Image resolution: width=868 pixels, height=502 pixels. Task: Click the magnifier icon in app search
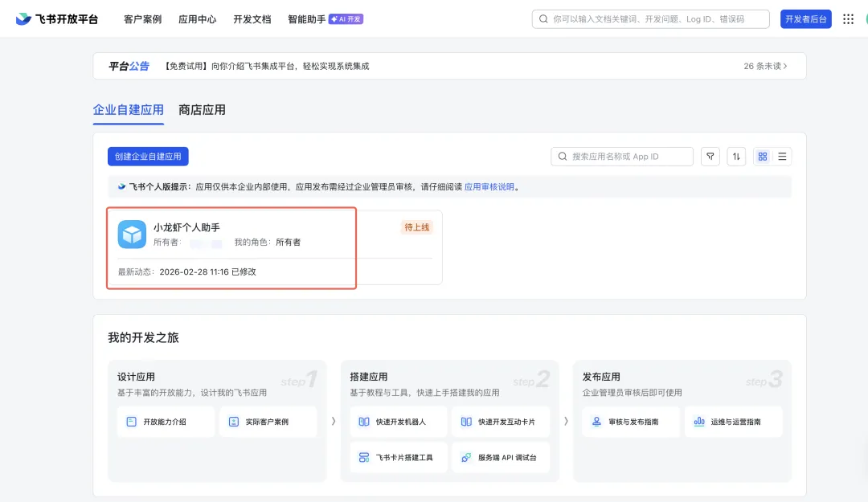(563, 156)
